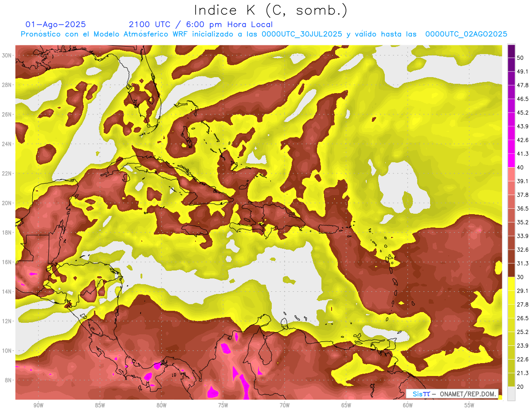Click colorbar value 46.5
Viewport: 532px width, 411px height.
point(523,99)
